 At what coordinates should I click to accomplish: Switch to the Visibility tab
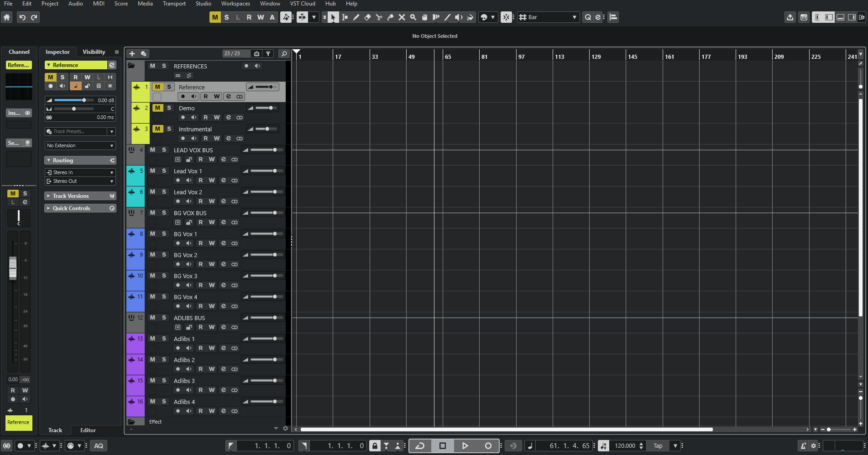(94, 52)
